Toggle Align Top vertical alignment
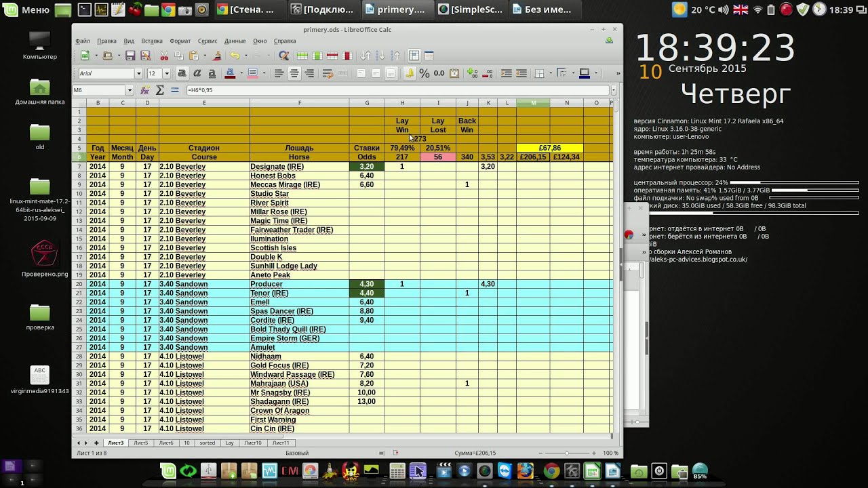868x488 pixels. (361, 73)
